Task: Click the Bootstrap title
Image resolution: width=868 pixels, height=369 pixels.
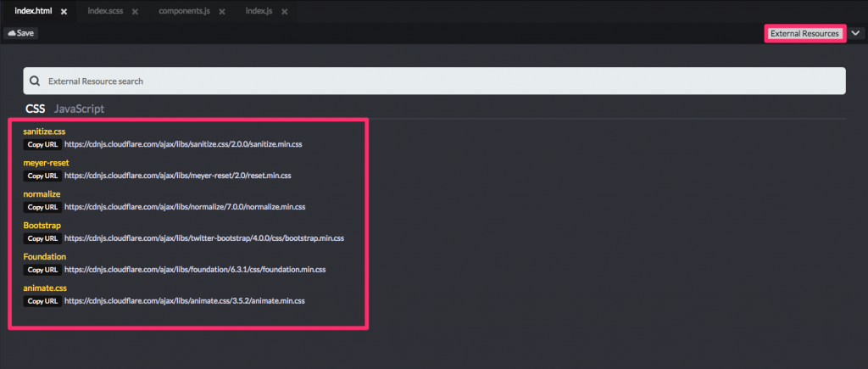Action: [42, 226]
